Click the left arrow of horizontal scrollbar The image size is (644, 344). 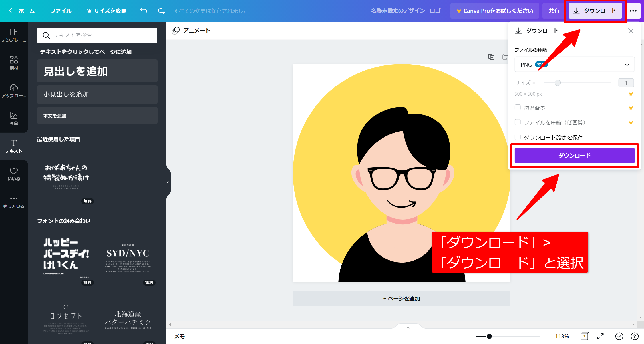pyautogui.click(x=170, y=325)
